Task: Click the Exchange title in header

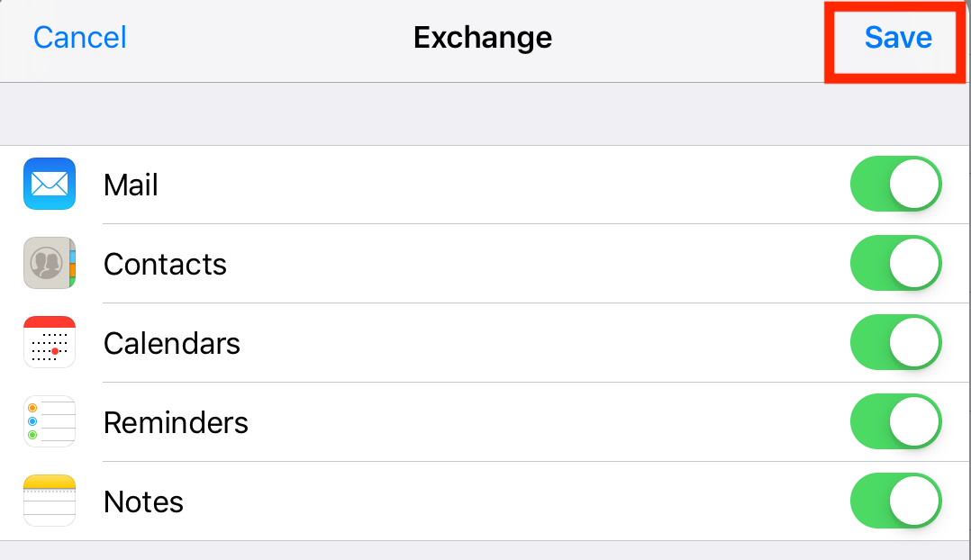Action: pos(483,38)
